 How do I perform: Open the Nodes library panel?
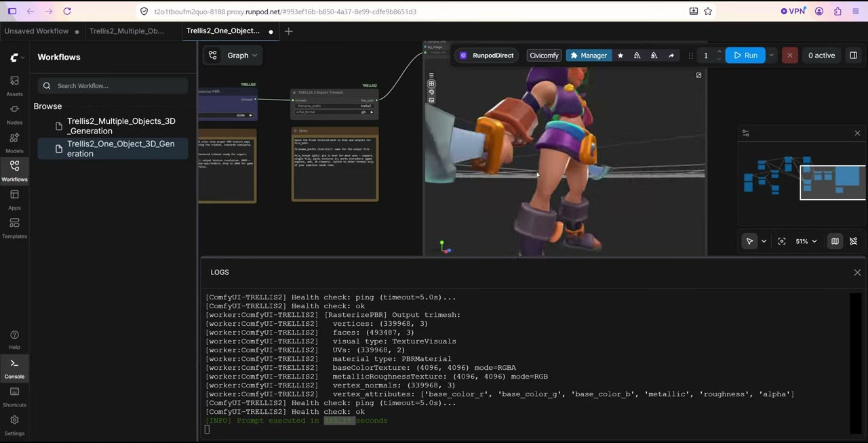pyautogui.click(x=14, y=114)
